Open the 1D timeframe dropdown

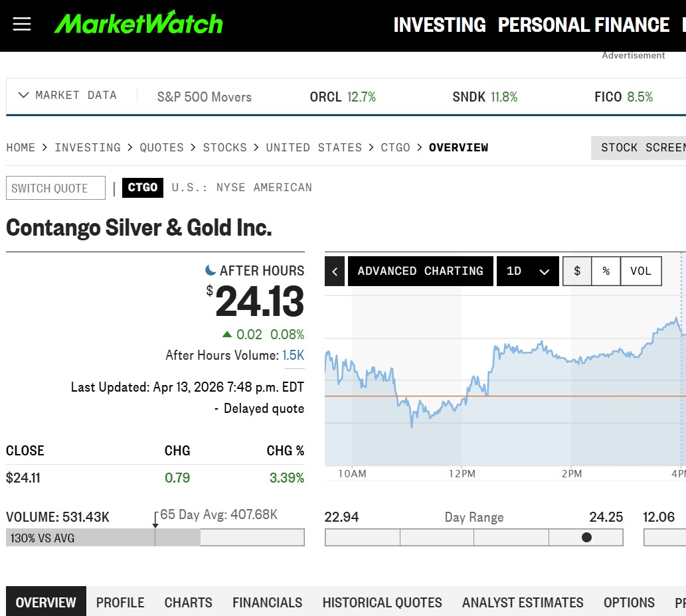[x=528, y=271]
